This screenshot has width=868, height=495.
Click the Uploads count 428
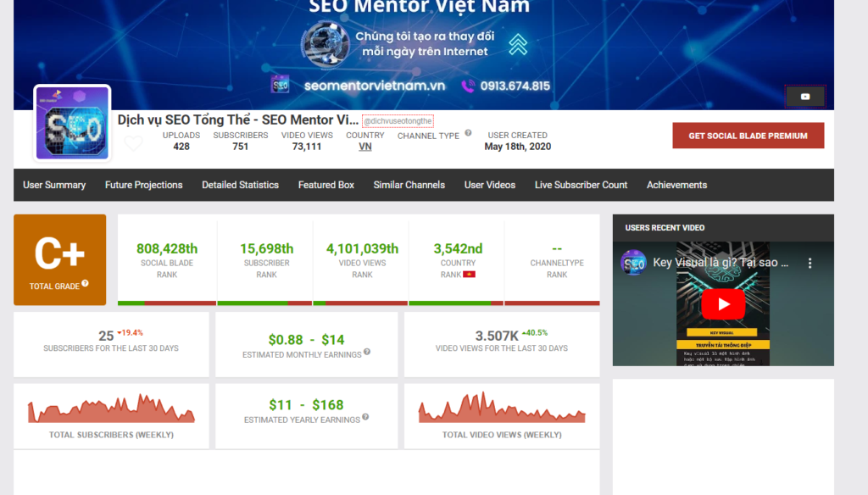point(181,147)
